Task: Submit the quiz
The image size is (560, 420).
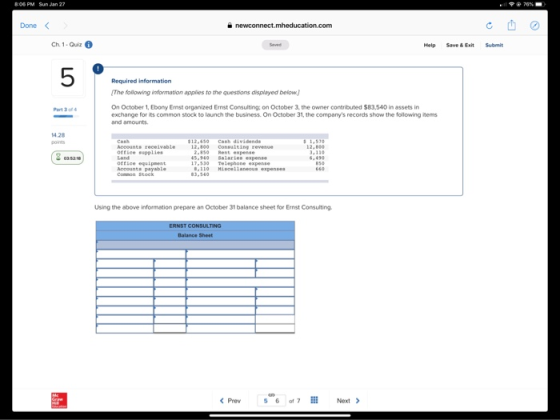Action: pos(494,45)
